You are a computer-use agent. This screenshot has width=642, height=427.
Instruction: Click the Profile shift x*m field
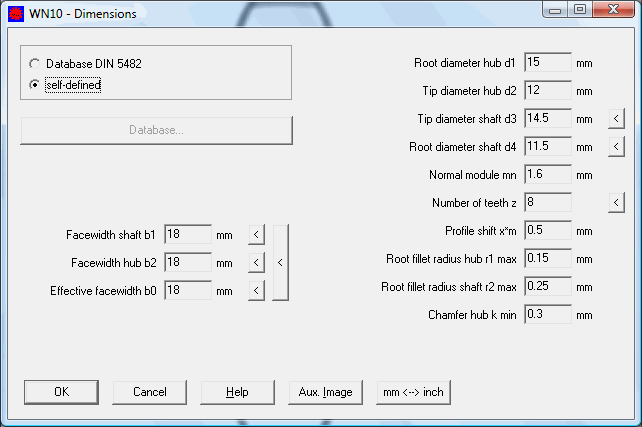[547, 231]
